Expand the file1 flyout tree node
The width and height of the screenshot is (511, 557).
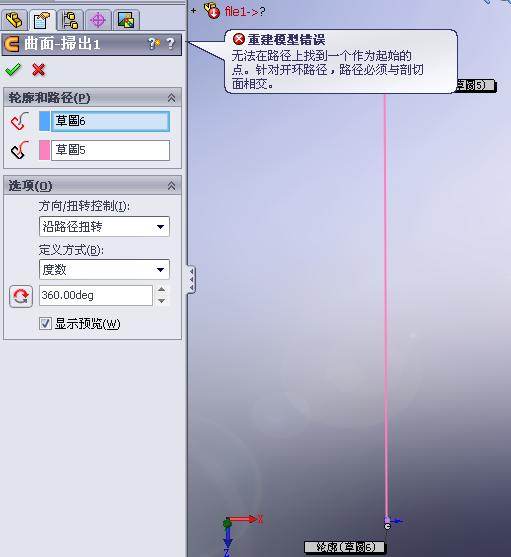194,11
